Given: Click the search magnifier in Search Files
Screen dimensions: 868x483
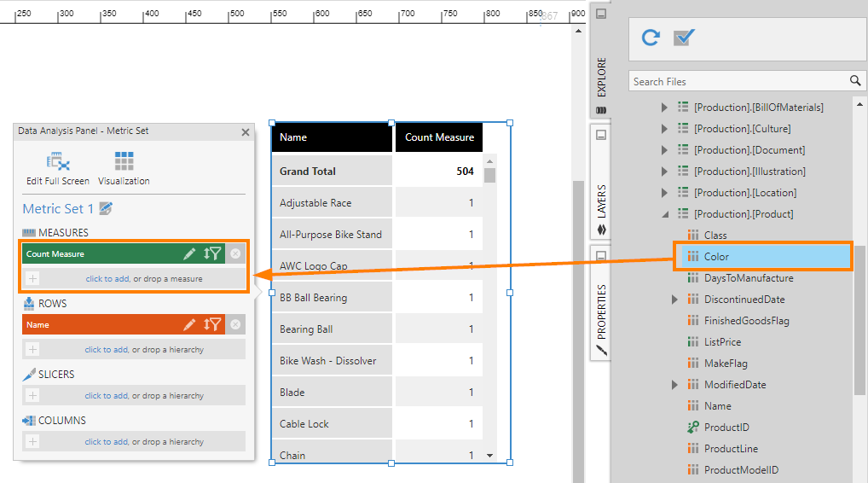Looking at the screenshot, I should (855, 81).
